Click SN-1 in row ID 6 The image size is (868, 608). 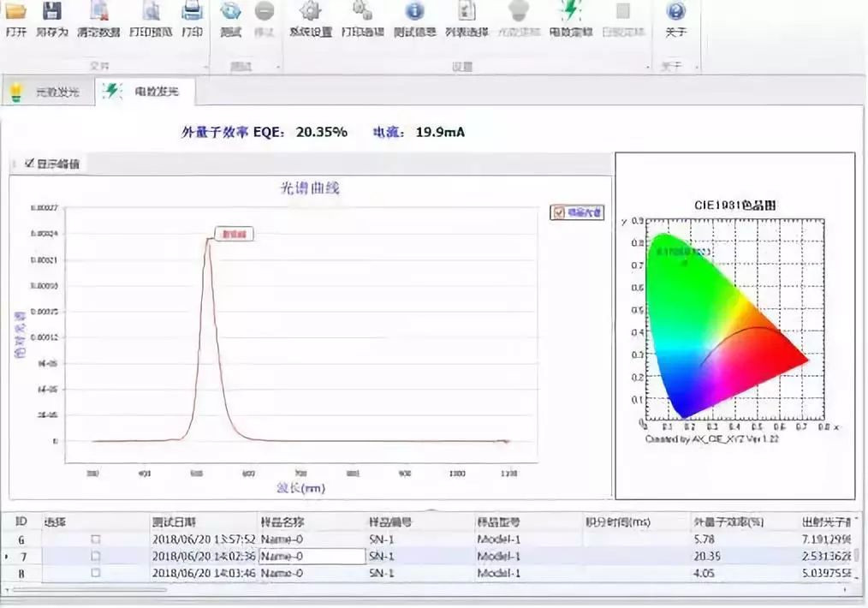tap(382, 539)
